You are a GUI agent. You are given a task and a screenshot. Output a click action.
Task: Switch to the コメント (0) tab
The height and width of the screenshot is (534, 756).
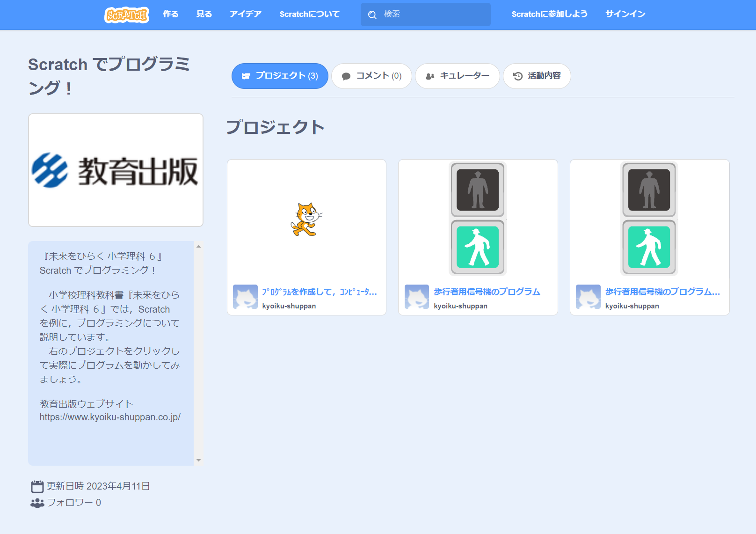pos(372,76)
